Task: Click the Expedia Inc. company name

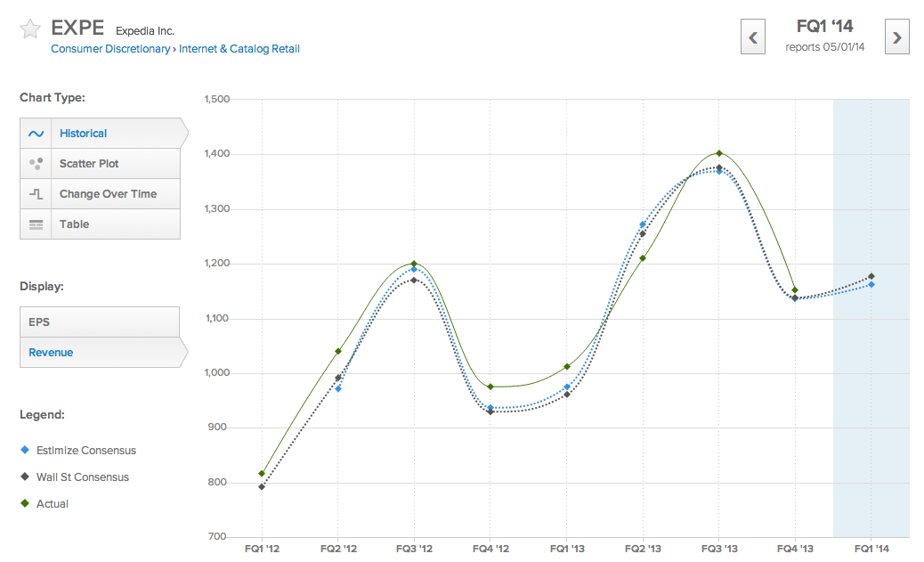Action: point(145,30)
